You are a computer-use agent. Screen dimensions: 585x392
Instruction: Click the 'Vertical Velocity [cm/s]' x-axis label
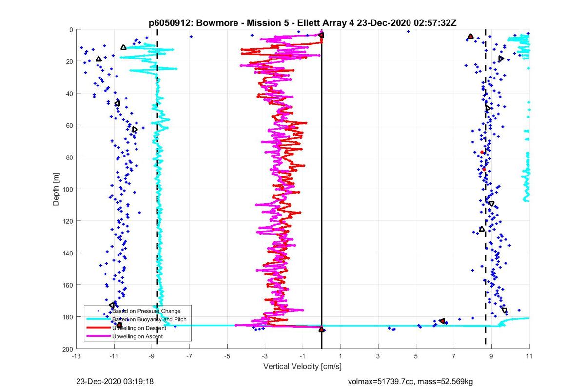point(302,366)
